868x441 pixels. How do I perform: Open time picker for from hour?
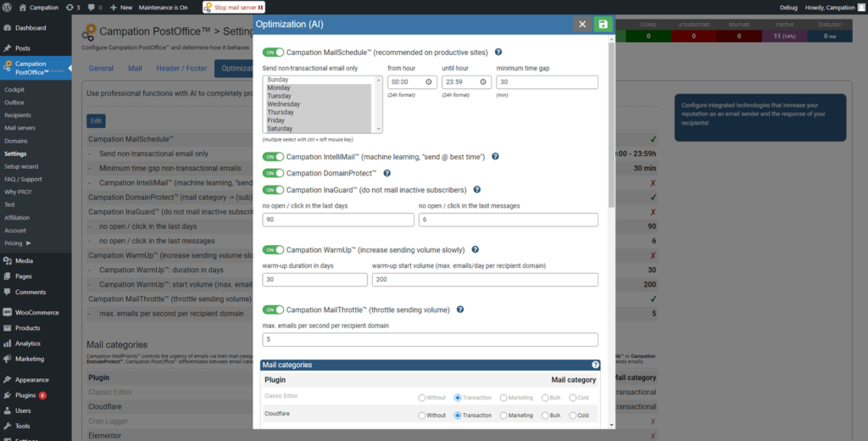[429, 82]
